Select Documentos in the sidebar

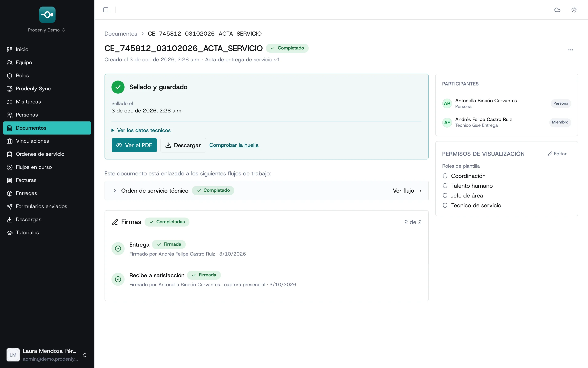[x=47, y=128]
